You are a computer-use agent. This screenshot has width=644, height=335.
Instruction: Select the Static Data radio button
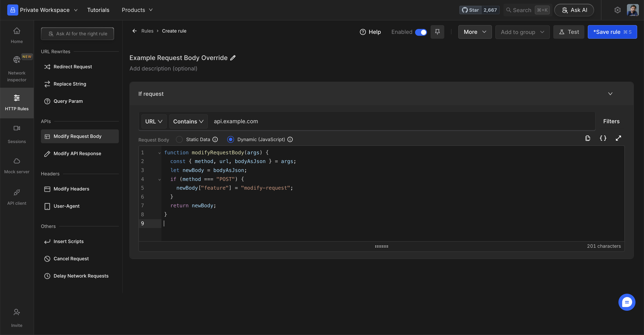pyautogui.click(x=179, y=139)
